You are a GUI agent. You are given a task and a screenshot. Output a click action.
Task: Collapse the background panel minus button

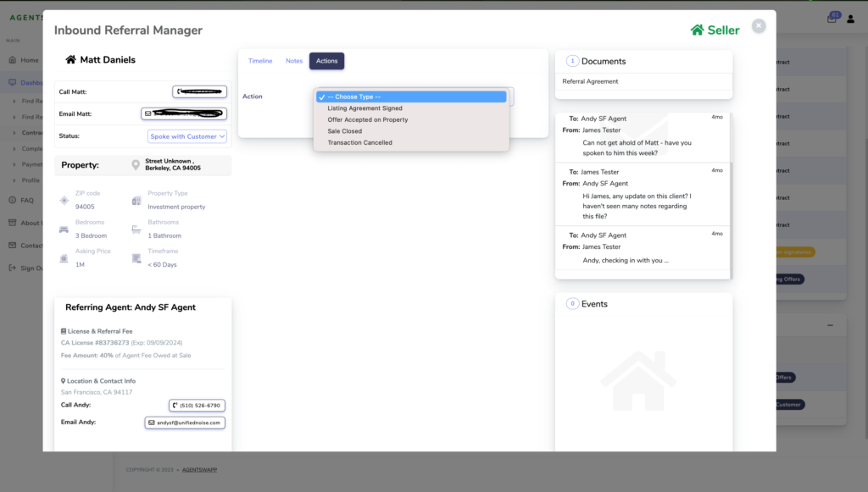pyautogui.click(x=830, y=325)
